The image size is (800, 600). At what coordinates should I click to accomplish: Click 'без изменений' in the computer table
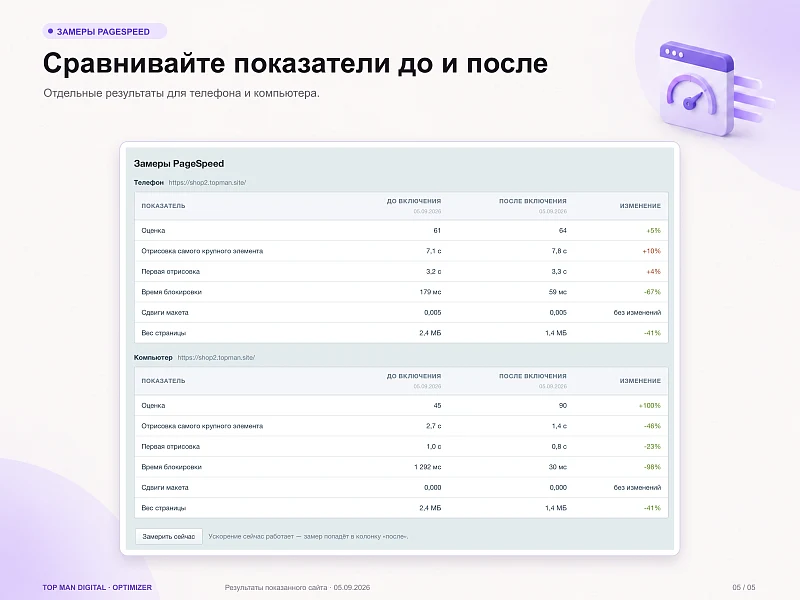pos(637,487)
